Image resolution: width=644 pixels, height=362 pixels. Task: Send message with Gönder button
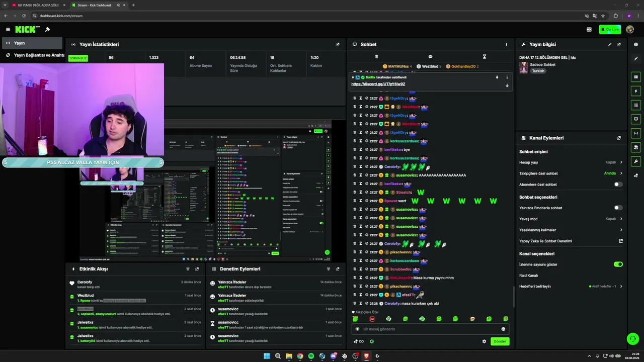[500, 341]
